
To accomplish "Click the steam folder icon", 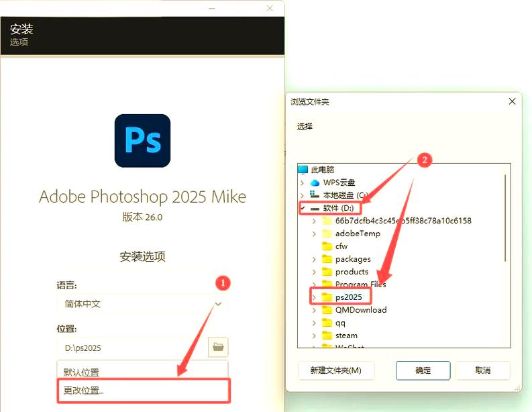I will pyautogui.click(x=327, y=335).
